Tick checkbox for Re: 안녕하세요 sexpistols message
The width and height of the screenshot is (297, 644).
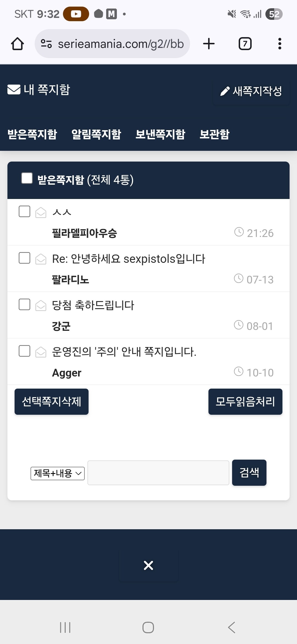[24, 258]
